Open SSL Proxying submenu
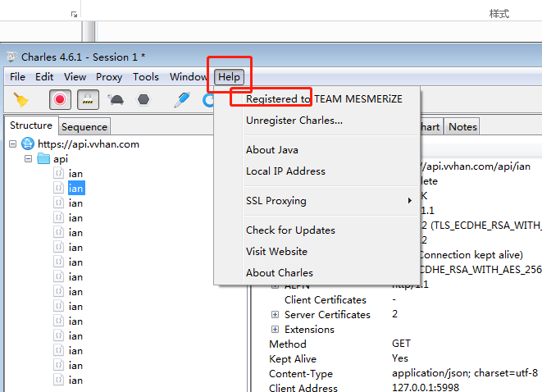The image size is (542, 392). (331, 201)
